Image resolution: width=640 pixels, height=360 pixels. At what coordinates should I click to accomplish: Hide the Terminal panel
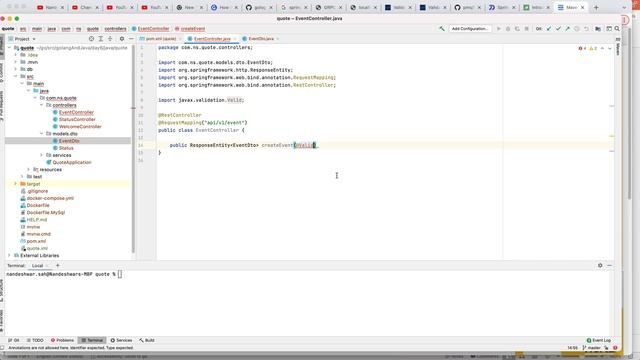click(609, 265)
